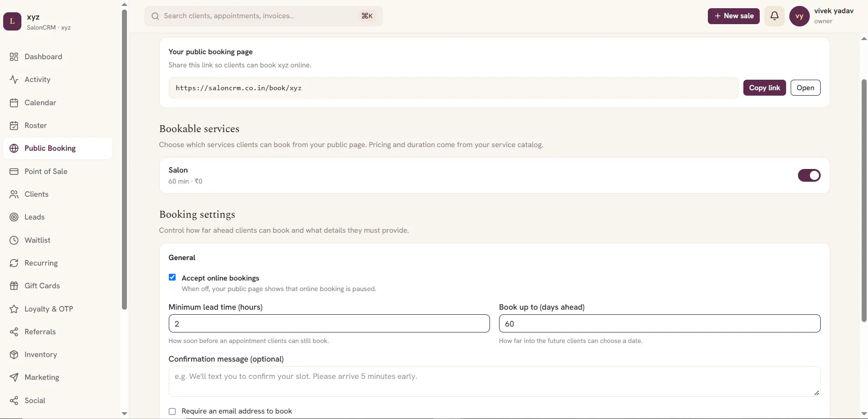Click the Confirmation message text area

coord(495,382)
